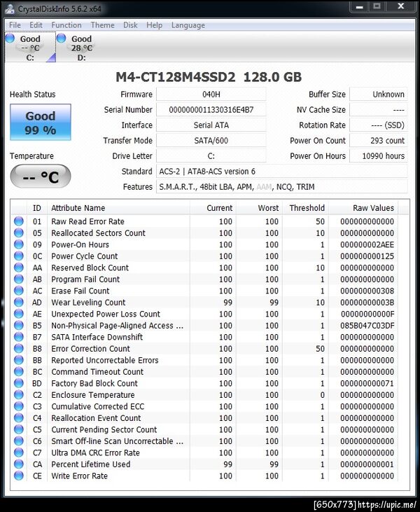Viewport: 420px width, 512px height.
Task: Click status icon for Power Cycle Count
Action: coord(19,256)
